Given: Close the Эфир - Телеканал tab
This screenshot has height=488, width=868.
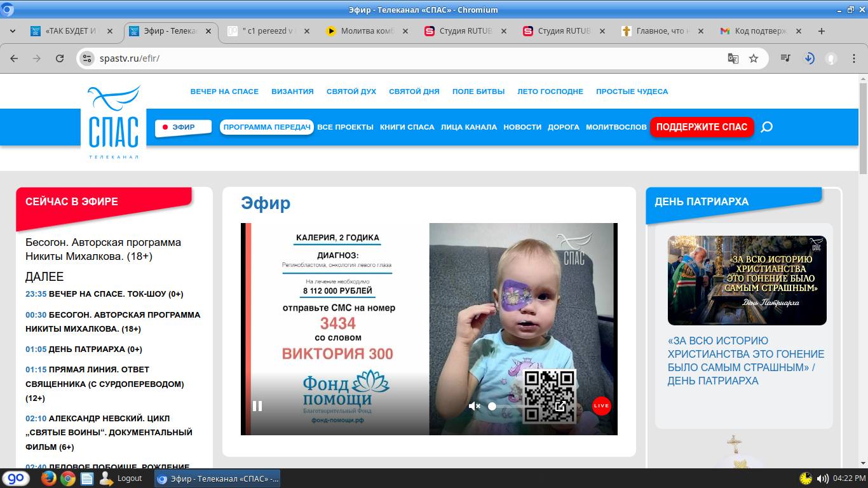Looking at the screenshot, I should (x=208, y=31).
